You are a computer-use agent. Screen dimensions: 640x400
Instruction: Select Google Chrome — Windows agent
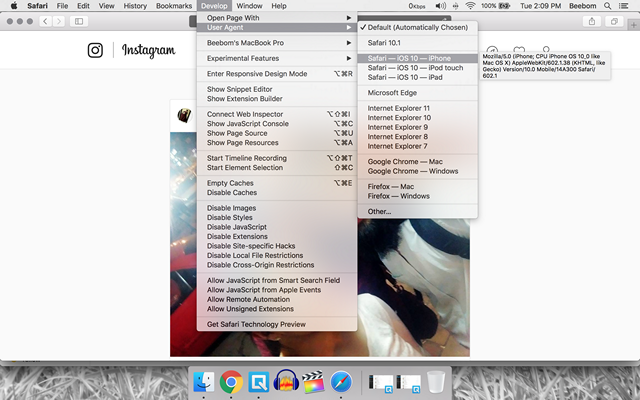click(x=418, y=171)
